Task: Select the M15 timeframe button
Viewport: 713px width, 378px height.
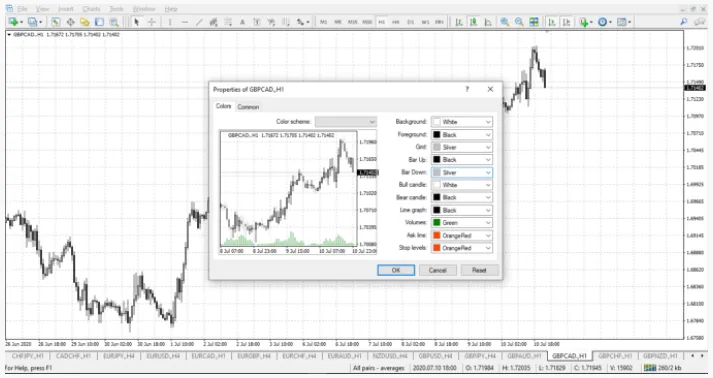Action: pos(352,22)
